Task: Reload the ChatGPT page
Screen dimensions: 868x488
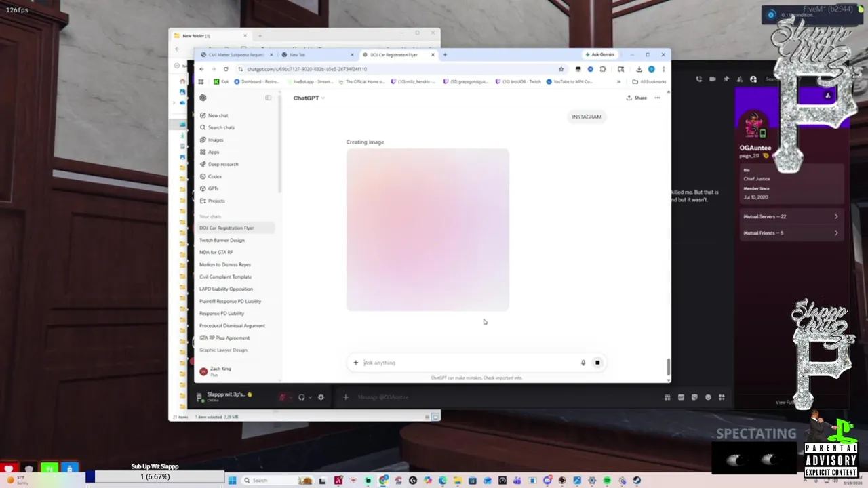Action: [225, 69]
